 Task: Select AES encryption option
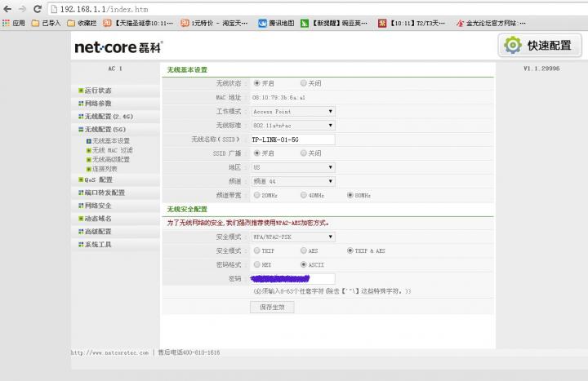(x=303, y=250)
